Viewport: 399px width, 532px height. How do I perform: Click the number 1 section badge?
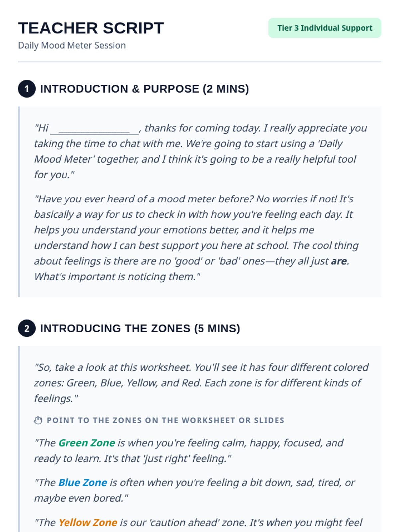[27, 89]
